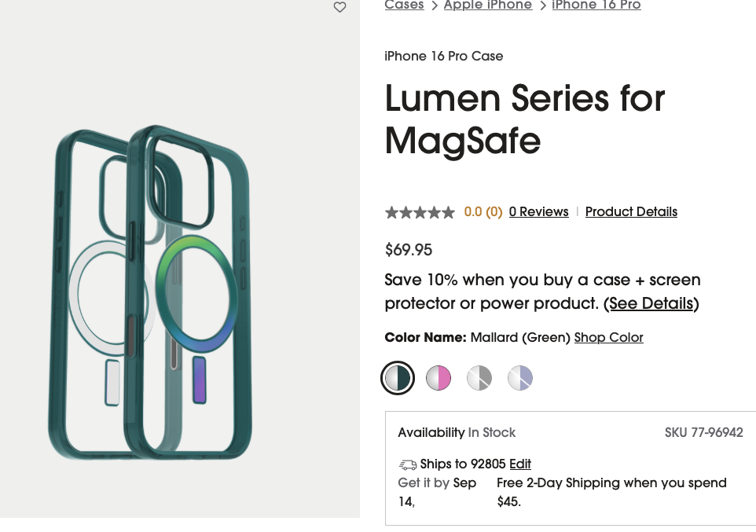The height and width of the screenshot is (532, 756).
Task: Open the 0 Reviews link
Action: click(538, 212)
